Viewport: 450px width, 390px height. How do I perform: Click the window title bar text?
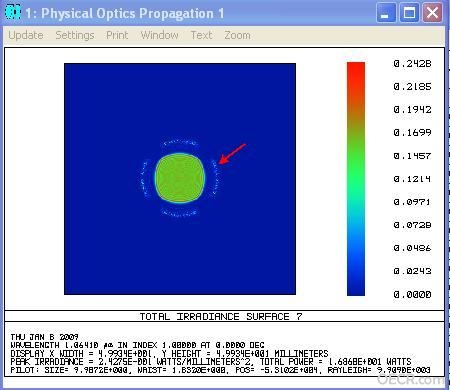125,13
